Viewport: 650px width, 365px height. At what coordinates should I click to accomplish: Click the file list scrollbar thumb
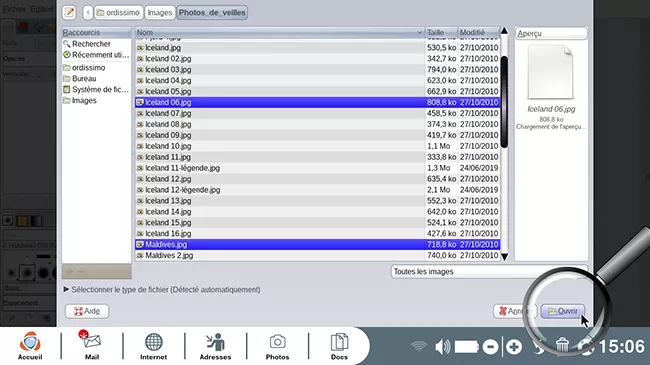pos(504,102)
